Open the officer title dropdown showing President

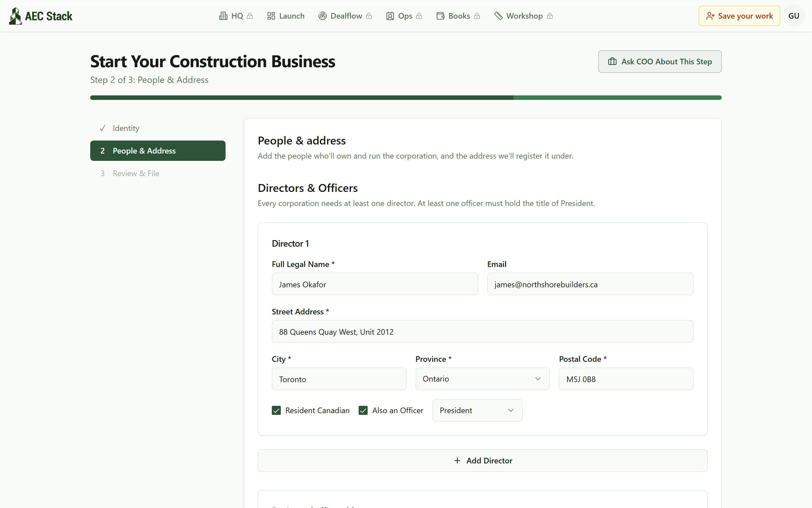[x=477, y=410]
